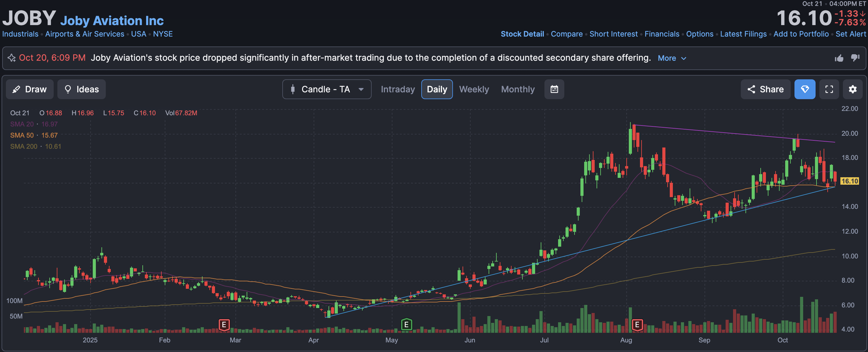This screenshot has width=868, height=352.
Task: Click the star icon beside news headline
Action: pyautogui.click(x=12, y=58)
